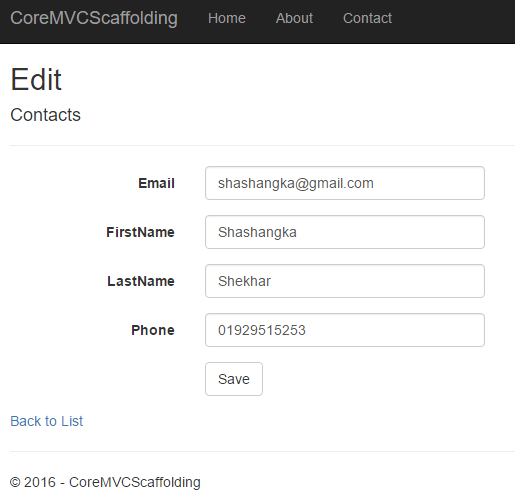Open the CoreMVCScaffolding brand link
The image size is (515, 497).
[x=94, y=18]
